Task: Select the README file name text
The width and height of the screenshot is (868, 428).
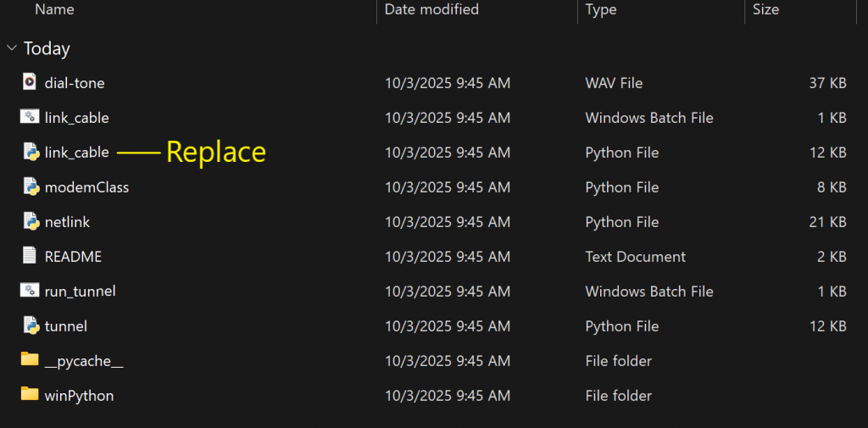Action: tap(73, 257)
